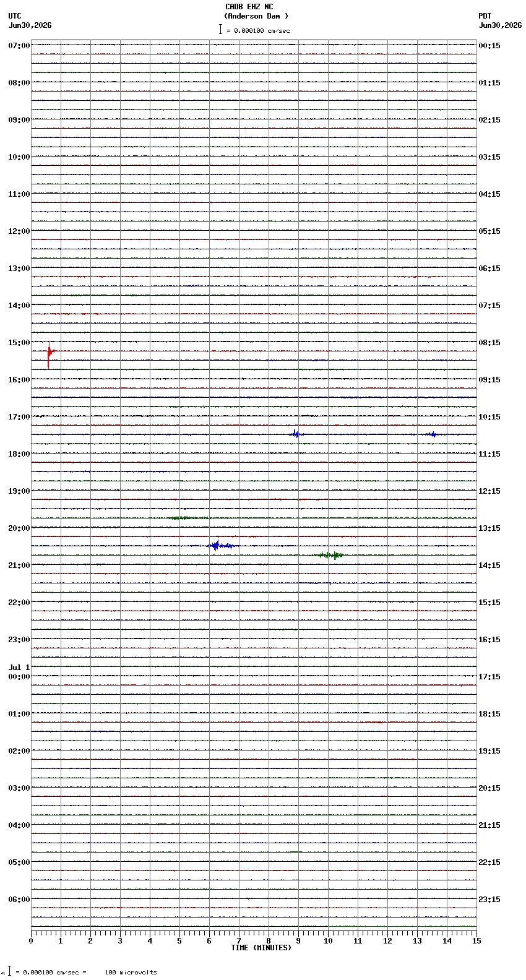
Task: Click the blue event near minute 13.5 at 17:30
Action: tap(433, 434)
